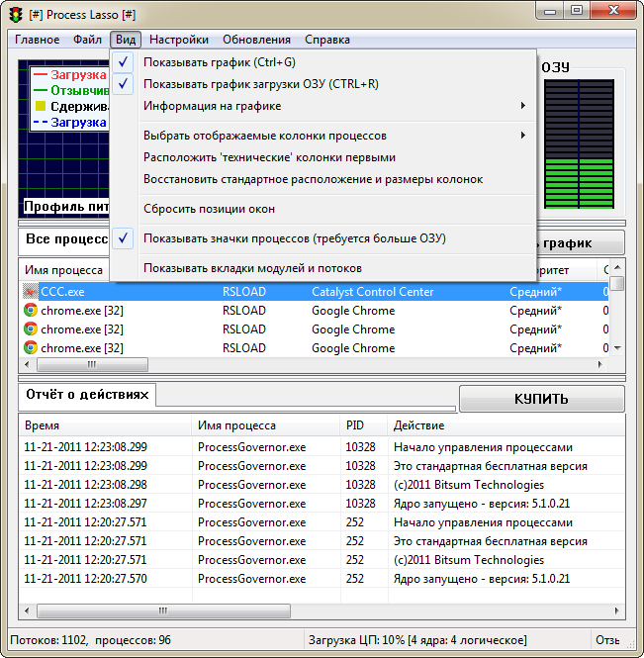Expand 'Выбрать отображаемые колонки процессов' submenu
Image resolution: width=644 pixels, height=658 pixels.
(x=323, y=136)
